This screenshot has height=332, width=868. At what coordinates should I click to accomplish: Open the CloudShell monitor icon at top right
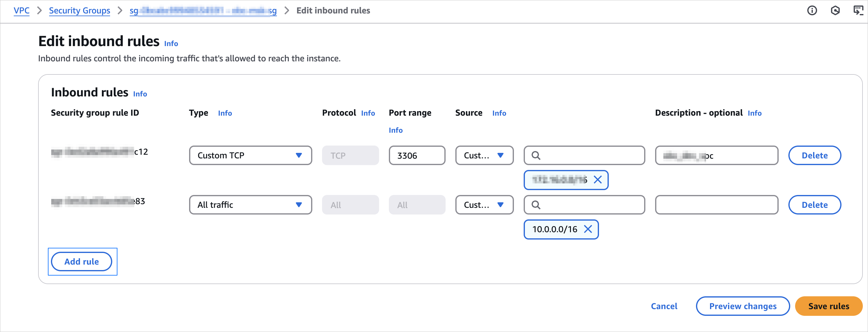858,11
